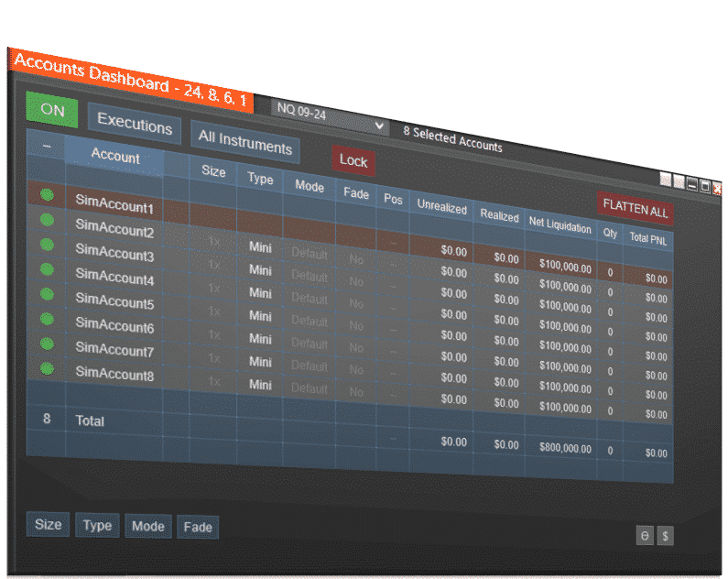
Task: Click the green status dot for SimAccount8
Action: (47, 368)
